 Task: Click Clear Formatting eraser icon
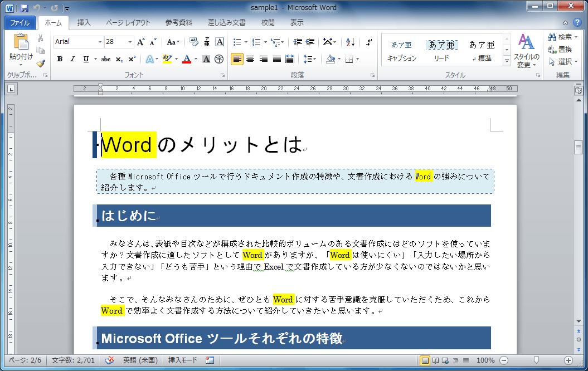[194, 42]
